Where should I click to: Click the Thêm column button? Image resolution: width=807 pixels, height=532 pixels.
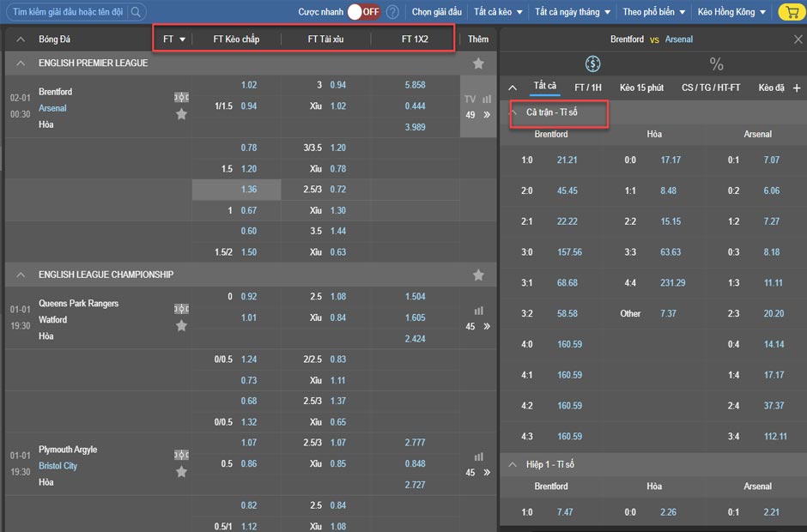(478, 39)
